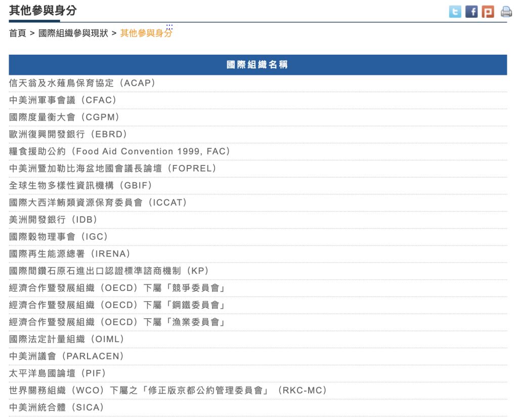Go to 首頁 in the breadcrumb
518x420 pixels.
pos(17,33)
